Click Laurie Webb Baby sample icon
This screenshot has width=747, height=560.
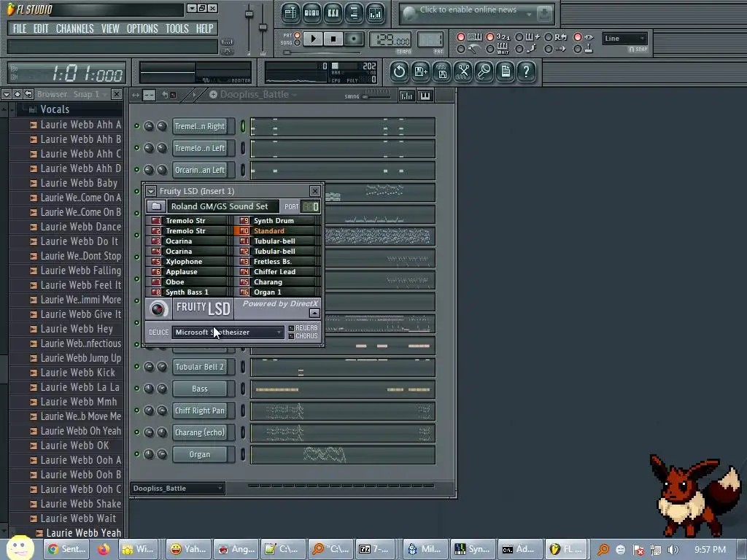[x=34, y=183]
